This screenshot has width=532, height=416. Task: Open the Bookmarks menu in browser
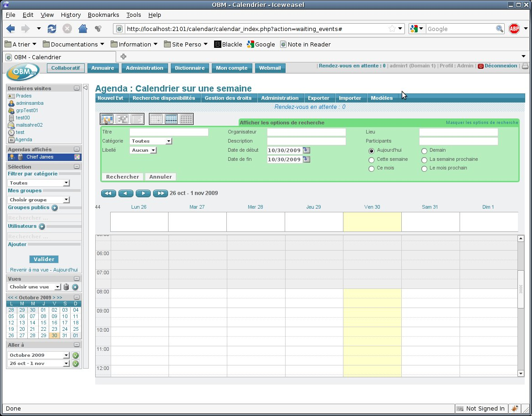(103, 15)
